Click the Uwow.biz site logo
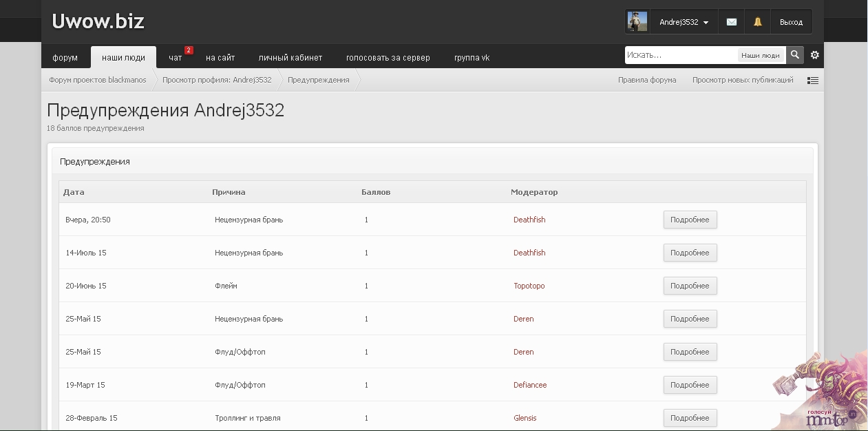868x431 pixels. (98, 21)
